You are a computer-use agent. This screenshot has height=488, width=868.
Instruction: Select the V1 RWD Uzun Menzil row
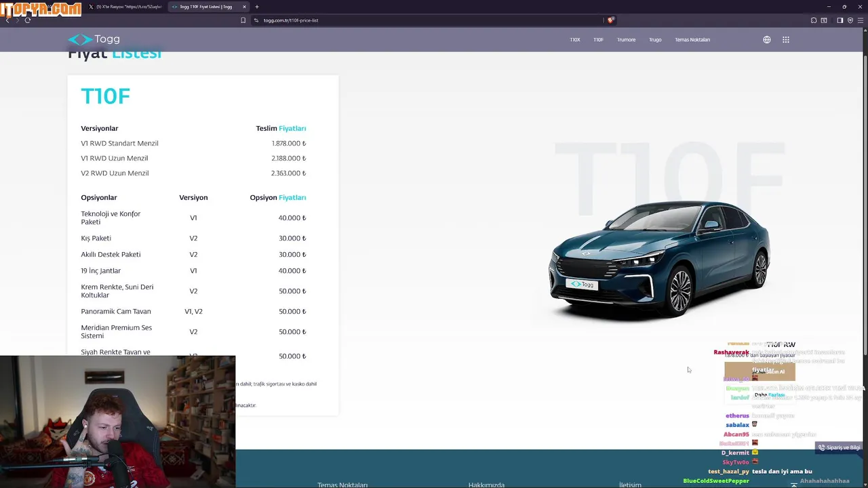(193, 158)
